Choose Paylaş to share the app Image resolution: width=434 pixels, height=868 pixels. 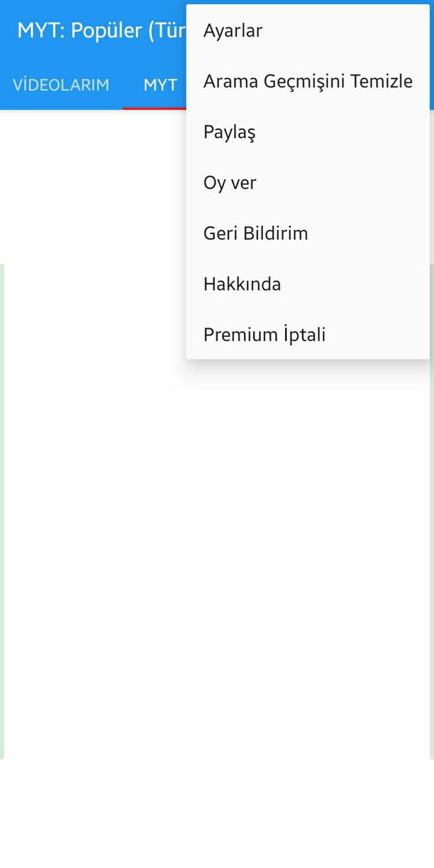point(229,131)
